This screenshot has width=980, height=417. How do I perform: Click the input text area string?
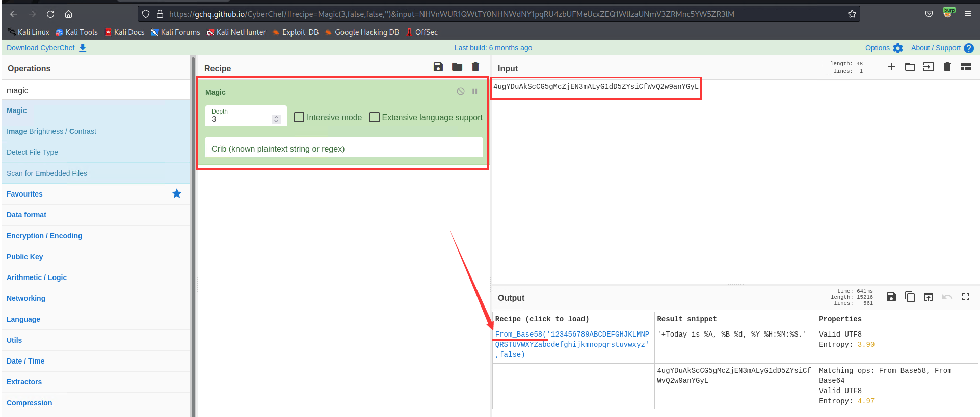[596, 87]
